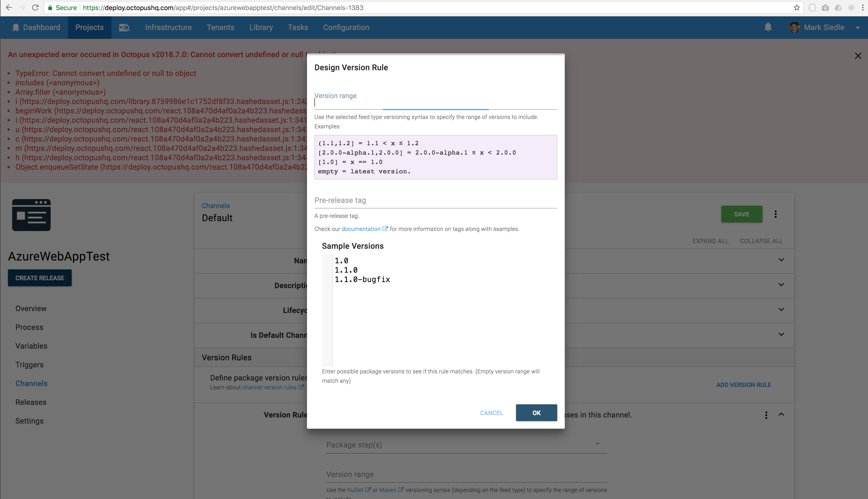
Task: Click Collapse All
Action: (761, 241)
